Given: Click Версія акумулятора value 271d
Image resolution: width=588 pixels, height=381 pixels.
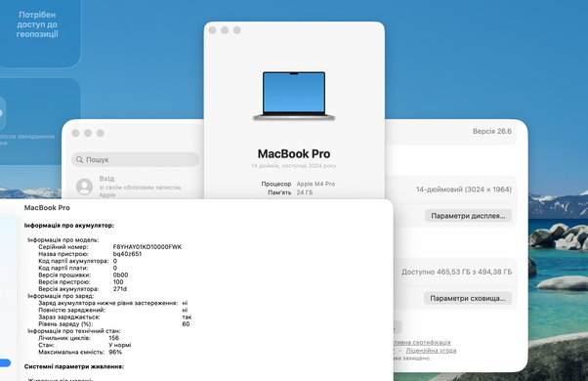Looking at the screenshot, I should [x=120, y=289].
